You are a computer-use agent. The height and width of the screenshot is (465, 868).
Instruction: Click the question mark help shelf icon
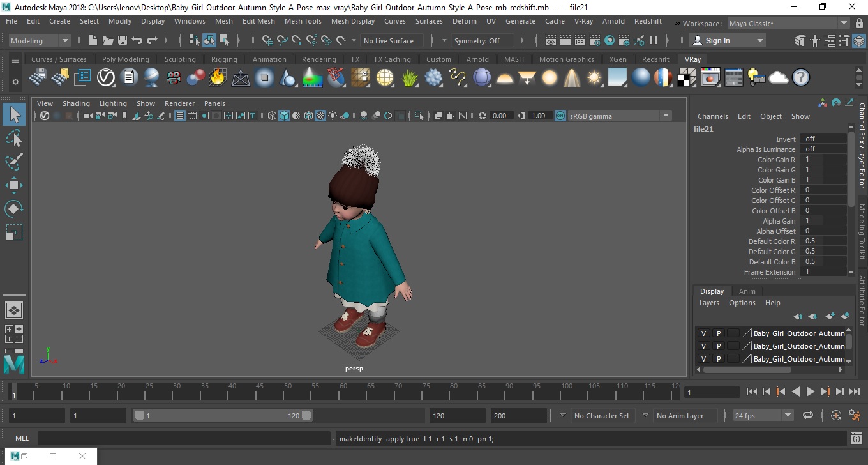801,78
